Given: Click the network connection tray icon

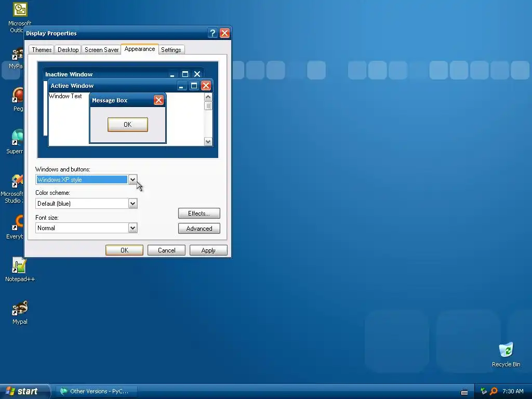Looking at the screenshot, I should 484,391.
